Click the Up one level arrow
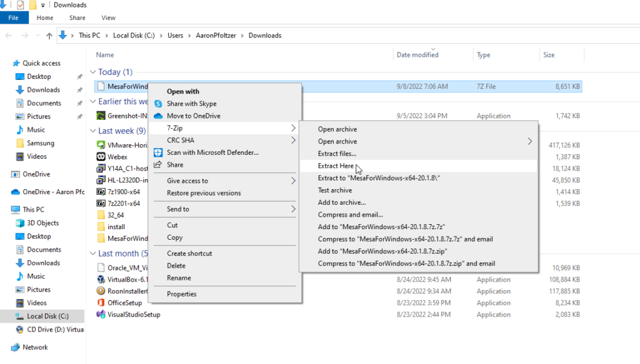The width and height of the screenshot is (640, 364). 49,36
